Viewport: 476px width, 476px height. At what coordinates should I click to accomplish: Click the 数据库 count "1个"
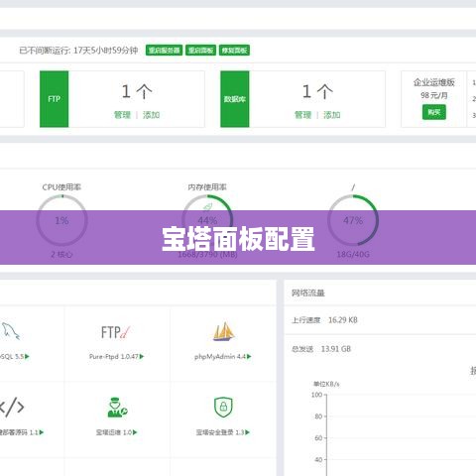(317, 91)
